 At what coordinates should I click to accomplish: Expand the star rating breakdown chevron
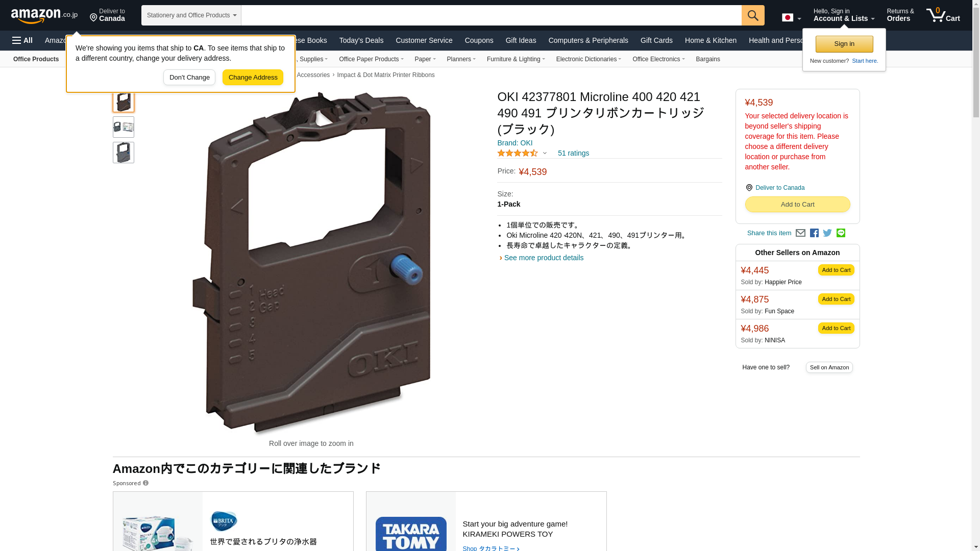[545, 153]
